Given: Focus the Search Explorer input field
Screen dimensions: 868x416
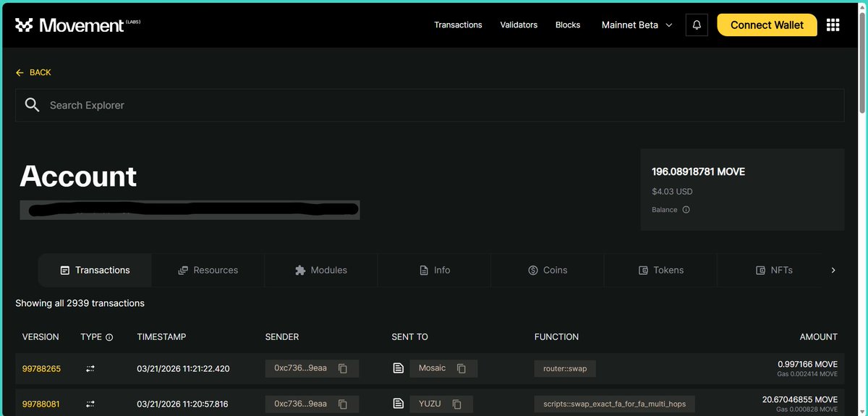Looking at the screenshot, I should click(430, 105).
